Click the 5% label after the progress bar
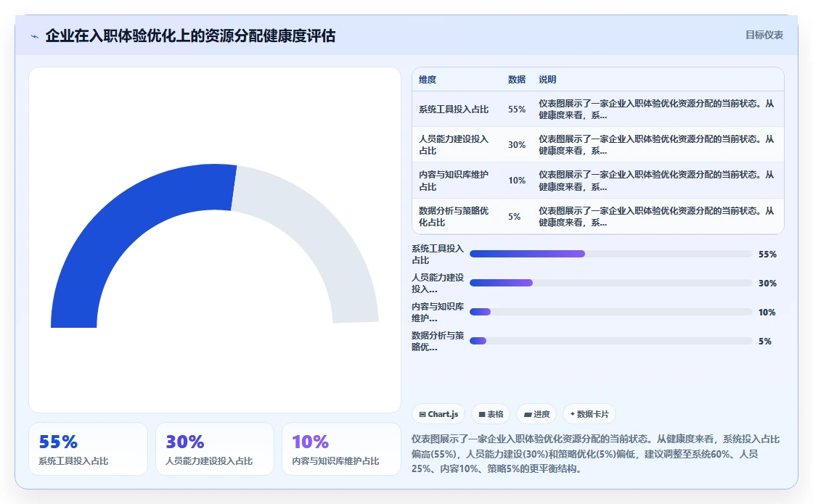This screenshot has width=813, height=504. pos(765,342)
